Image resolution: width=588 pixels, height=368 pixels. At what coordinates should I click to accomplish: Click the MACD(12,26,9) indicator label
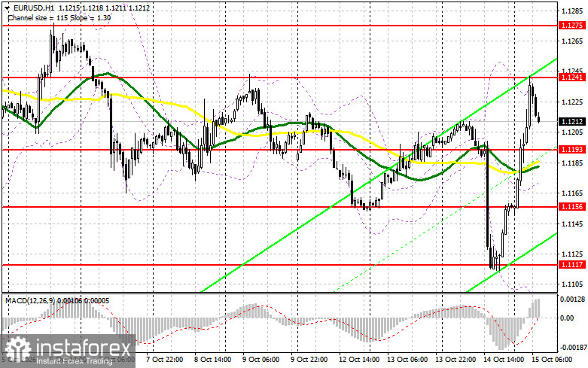[30, 300]
